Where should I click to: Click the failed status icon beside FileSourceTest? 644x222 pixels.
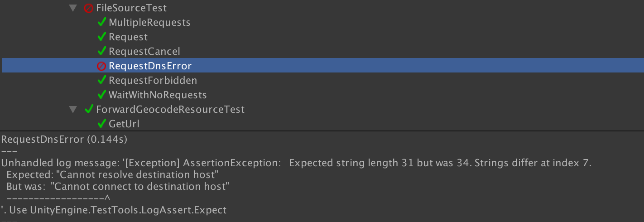(x=89, y=8)
